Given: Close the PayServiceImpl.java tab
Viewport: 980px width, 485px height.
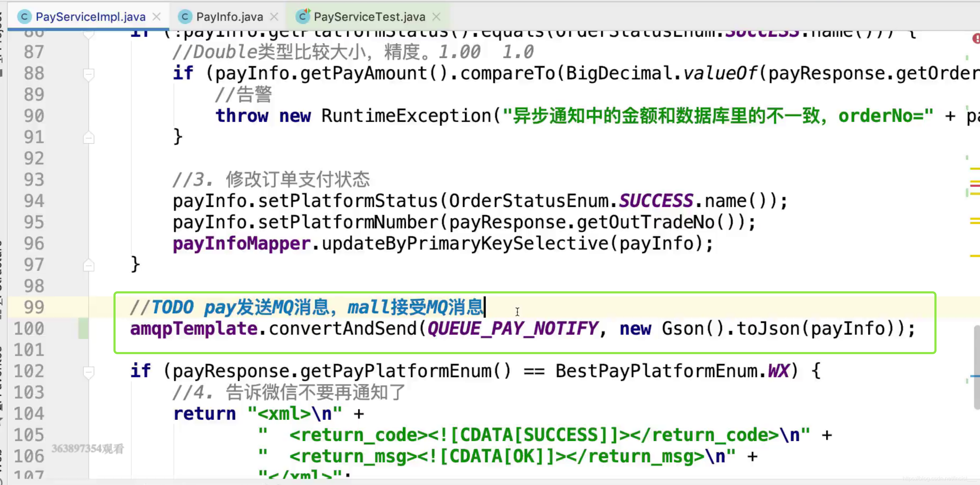Looking at the screenshot, I should tap(156, 17).
